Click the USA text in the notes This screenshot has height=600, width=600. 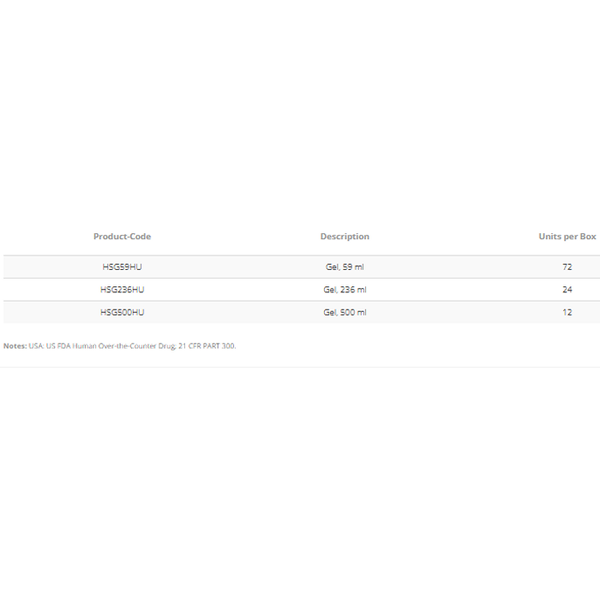coord(36,346)
